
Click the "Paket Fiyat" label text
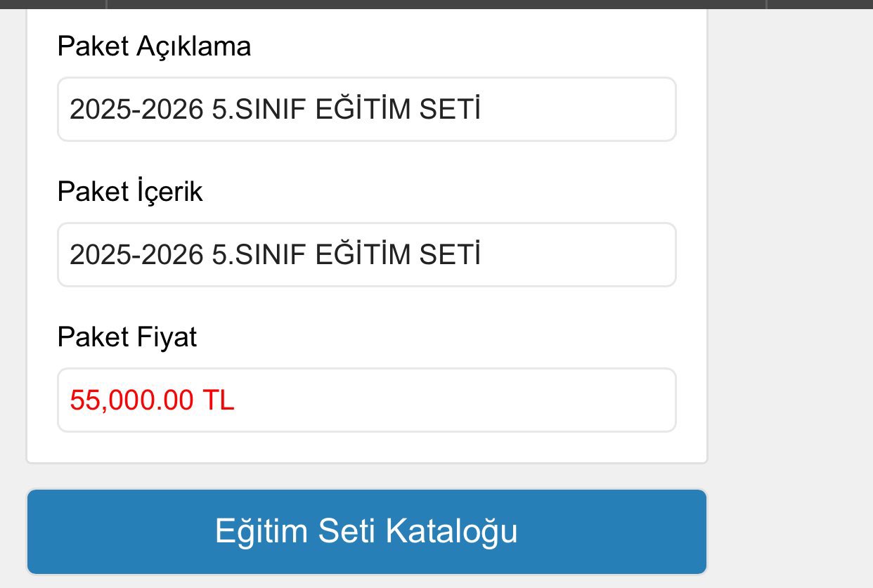click(127, 337)
